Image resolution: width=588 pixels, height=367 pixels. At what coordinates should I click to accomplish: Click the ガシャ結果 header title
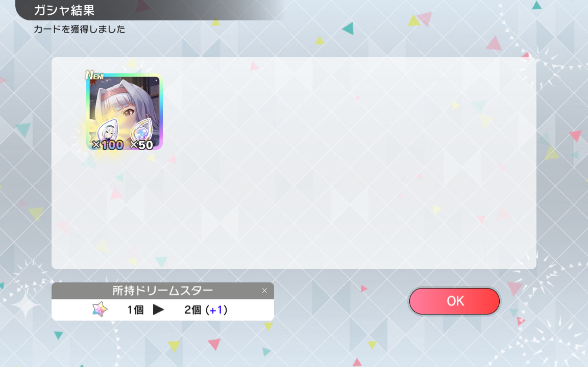pyautogui.click(x=64, y=11)
